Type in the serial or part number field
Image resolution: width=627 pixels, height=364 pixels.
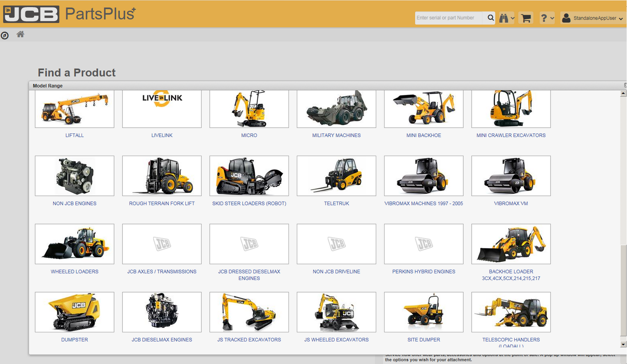coord(448,18)
